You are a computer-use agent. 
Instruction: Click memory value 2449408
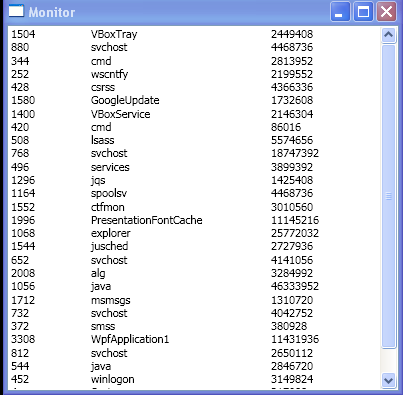(292, 34)
